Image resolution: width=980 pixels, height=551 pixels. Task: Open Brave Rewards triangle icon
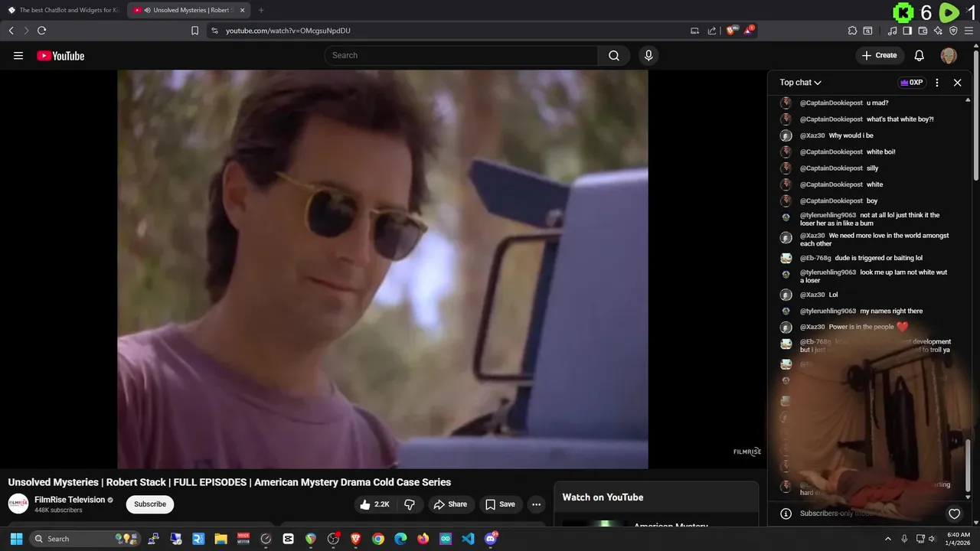(750, 31)
